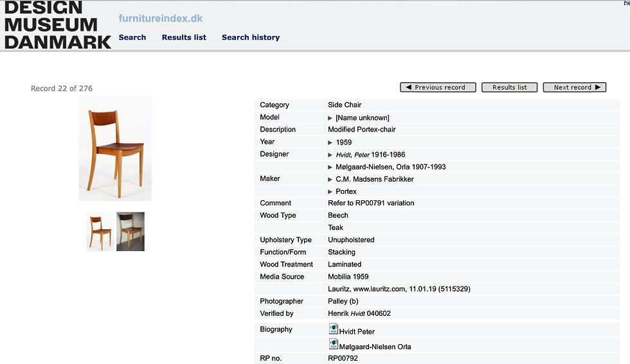Click the arrow next to Portex maker

tap(330, 192)
